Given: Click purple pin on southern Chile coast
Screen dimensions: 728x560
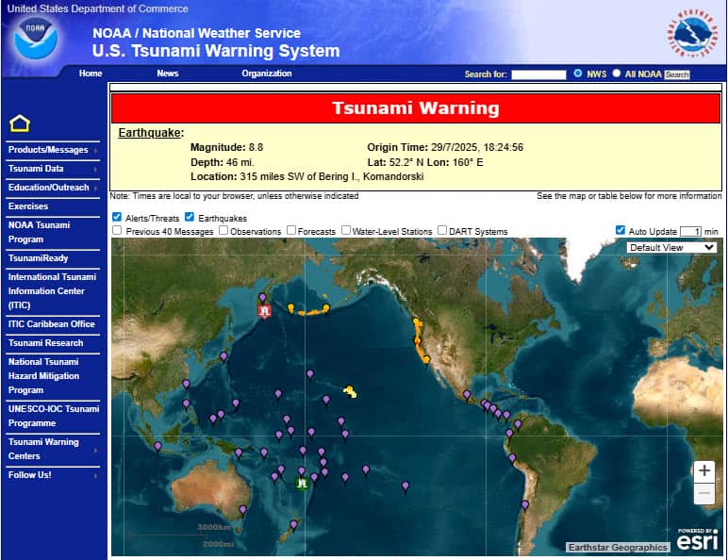Looking at the screenshot, I should coord(524,505).
